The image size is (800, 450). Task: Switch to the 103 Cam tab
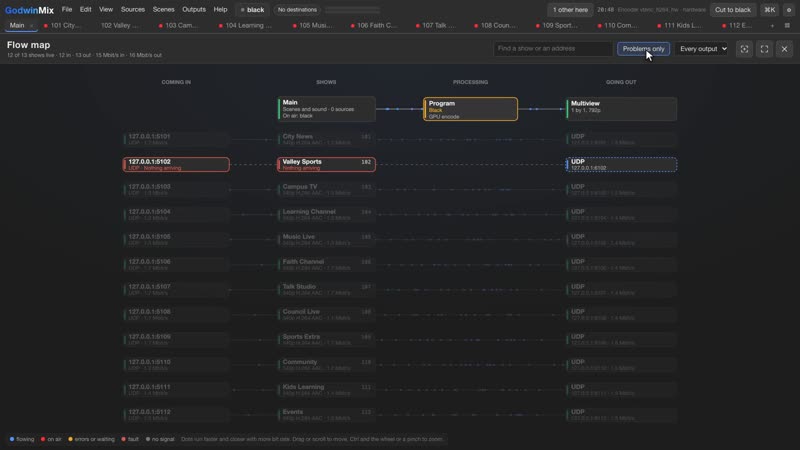pos(178,26)
